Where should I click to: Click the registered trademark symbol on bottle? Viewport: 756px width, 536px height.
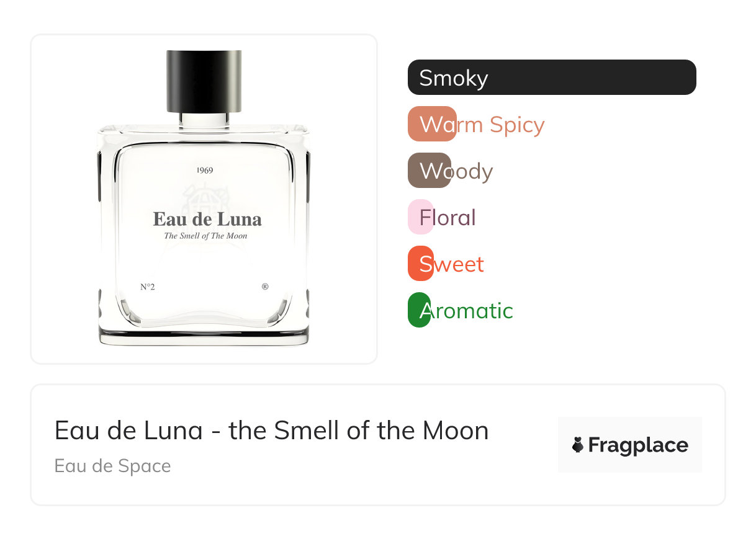(x=265, y=287)
